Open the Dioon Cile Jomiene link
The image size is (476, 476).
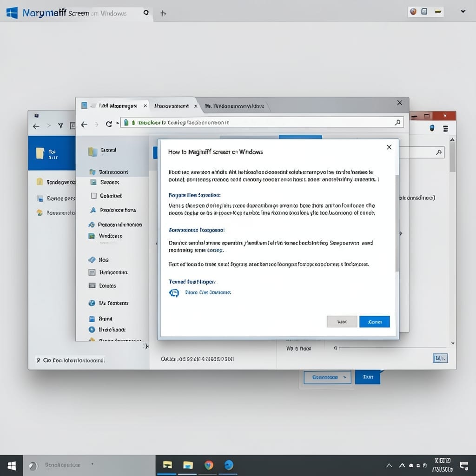(208, 292)
